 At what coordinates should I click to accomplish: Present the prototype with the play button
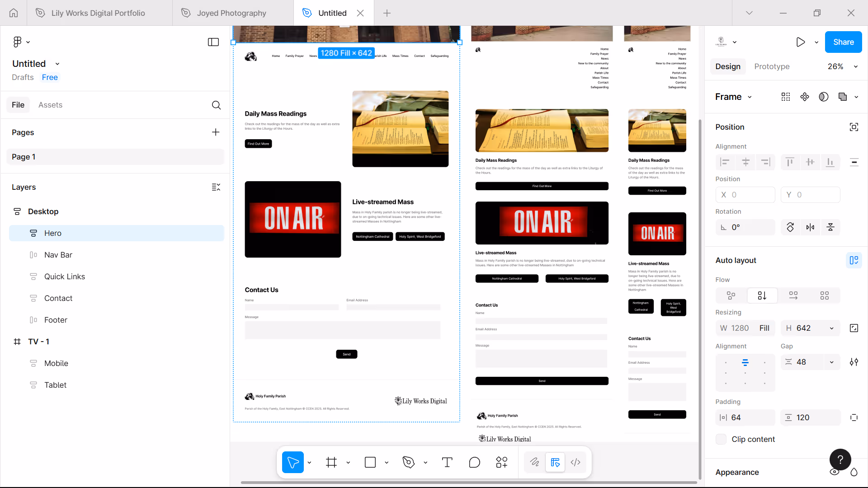(801, 42)
